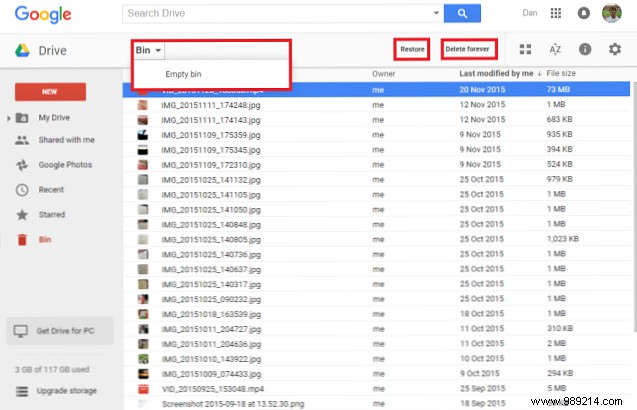The image size is (637, 410).
Task: Click Upgrade storage link
Action: pos(67,391)
